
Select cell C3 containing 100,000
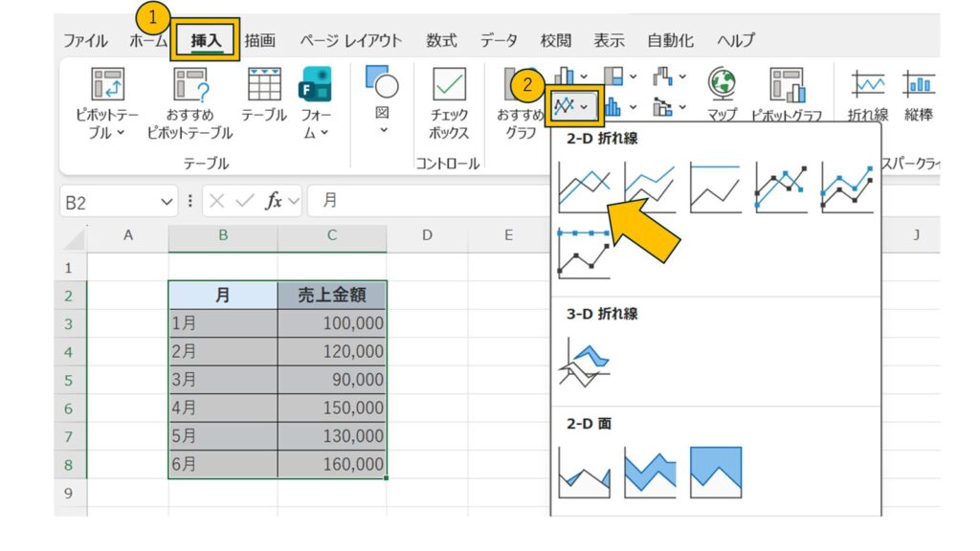(x=332, y=323)
